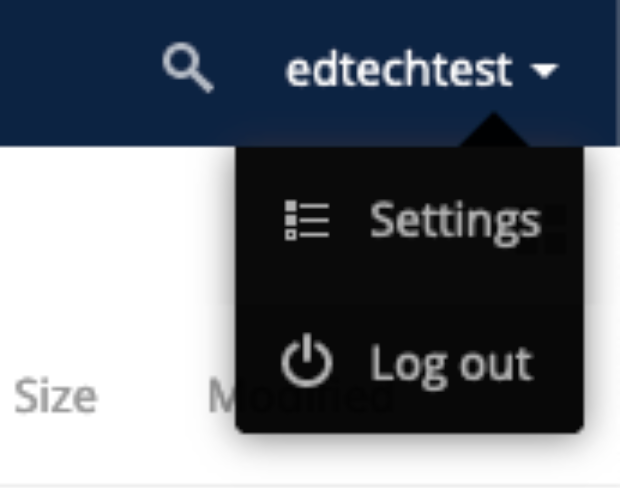Click the edtechtest username text
Image resolution: width=624 pixels, height=498 pixels.
[x=399, y=70]
